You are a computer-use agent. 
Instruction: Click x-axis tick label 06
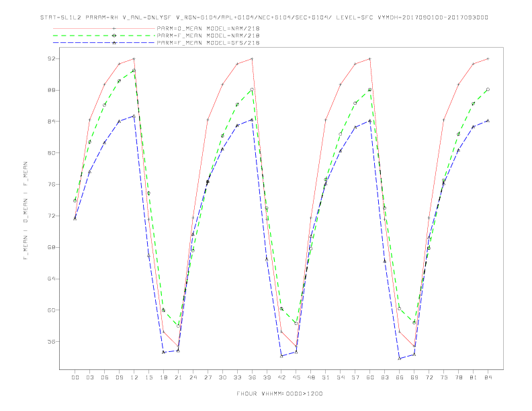pos(105,377)
